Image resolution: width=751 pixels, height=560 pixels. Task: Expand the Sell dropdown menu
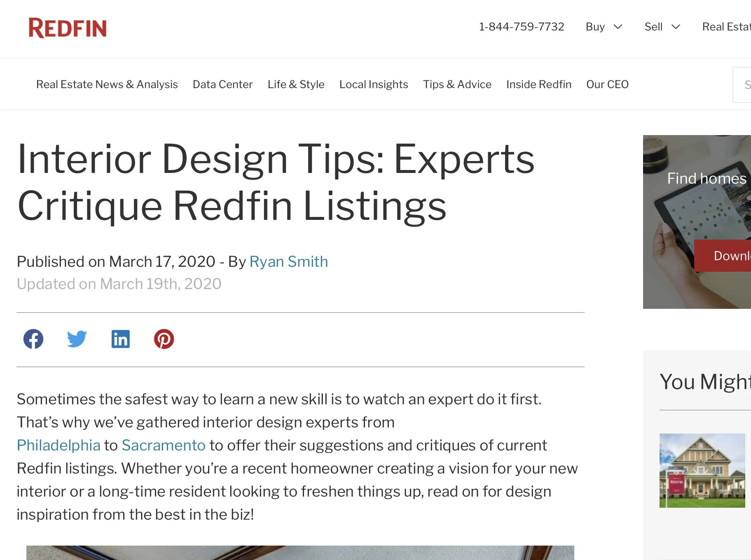point(662,27)
